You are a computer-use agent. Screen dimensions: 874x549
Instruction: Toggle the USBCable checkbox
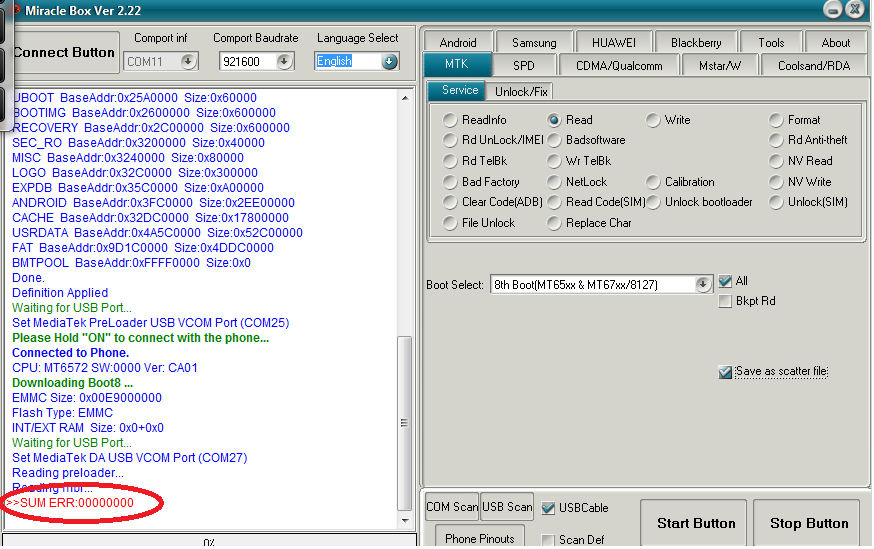click(548, 508)
